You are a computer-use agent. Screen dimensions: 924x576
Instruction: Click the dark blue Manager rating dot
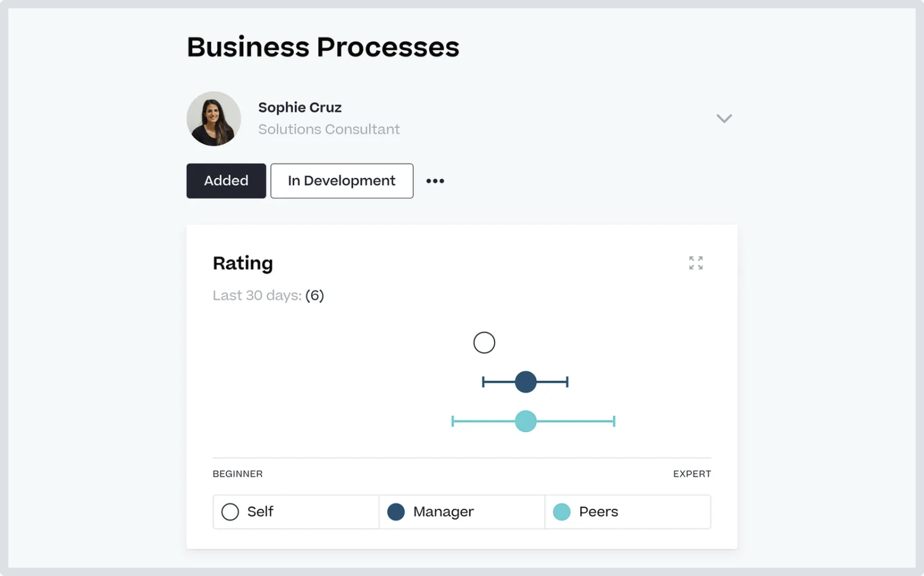526,382
